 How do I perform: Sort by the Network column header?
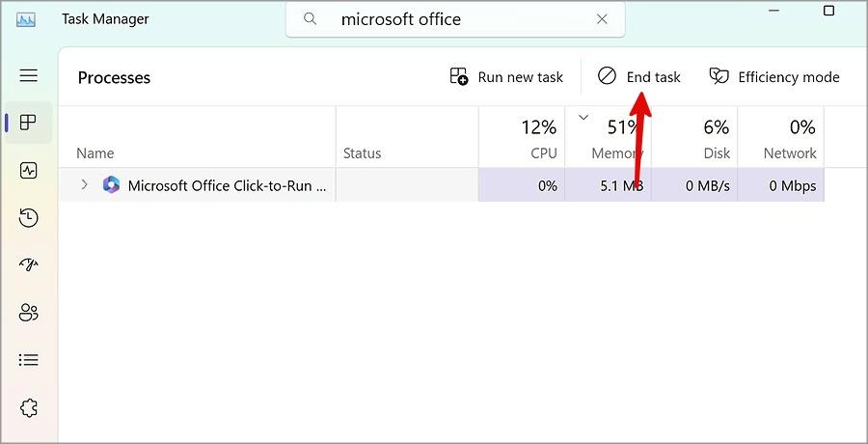pos(781,137)
